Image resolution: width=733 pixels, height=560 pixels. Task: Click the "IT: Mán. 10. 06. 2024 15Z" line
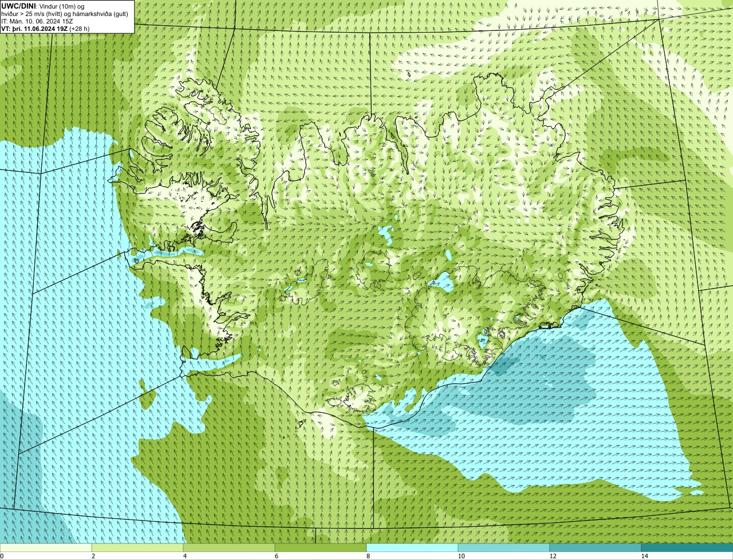(x=37, y=21)
